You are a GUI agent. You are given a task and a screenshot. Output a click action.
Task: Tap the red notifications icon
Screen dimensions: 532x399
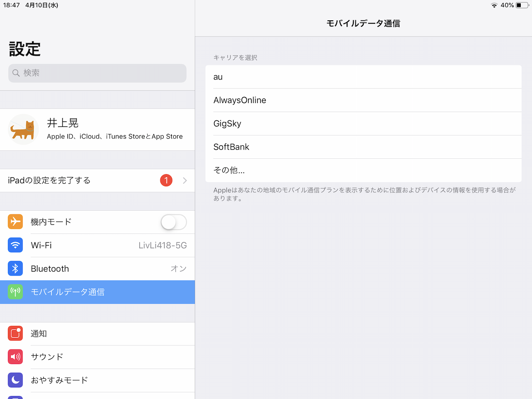pyautogui.click(x=15, y=333)
